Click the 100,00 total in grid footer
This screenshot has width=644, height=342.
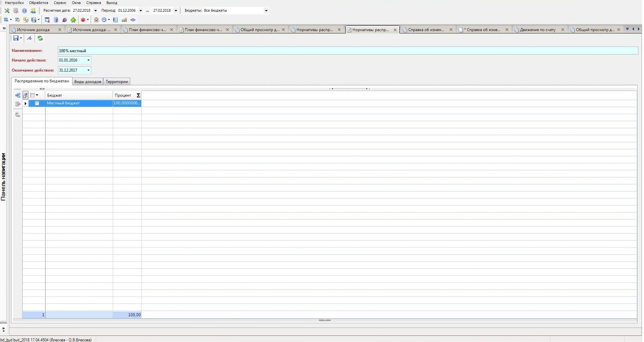[127, 315]
